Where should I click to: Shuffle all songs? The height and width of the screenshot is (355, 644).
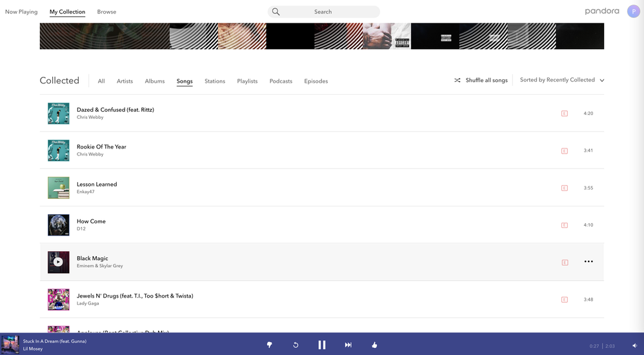coord(481,80)
